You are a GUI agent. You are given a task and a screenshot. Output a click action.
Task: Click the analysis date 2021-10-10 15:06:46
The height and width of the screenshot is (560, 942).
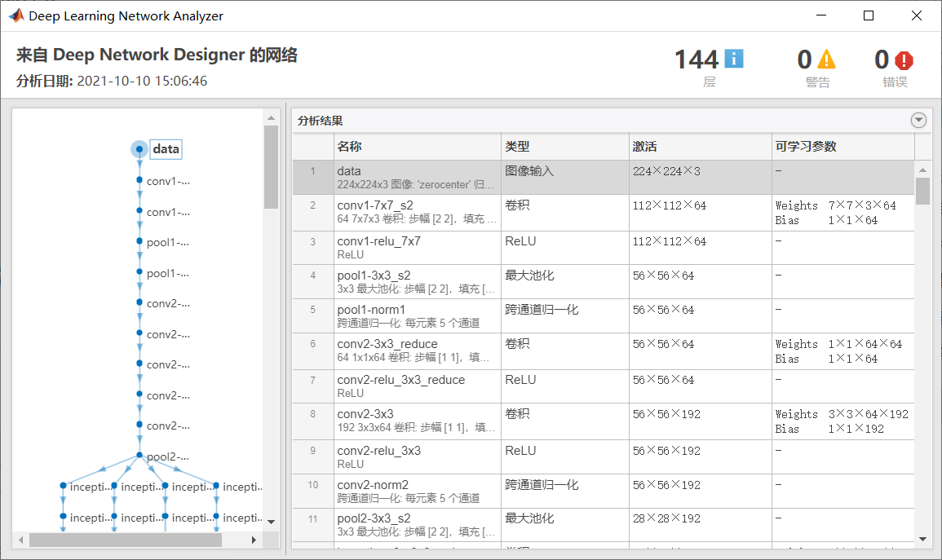pos(143,81)
